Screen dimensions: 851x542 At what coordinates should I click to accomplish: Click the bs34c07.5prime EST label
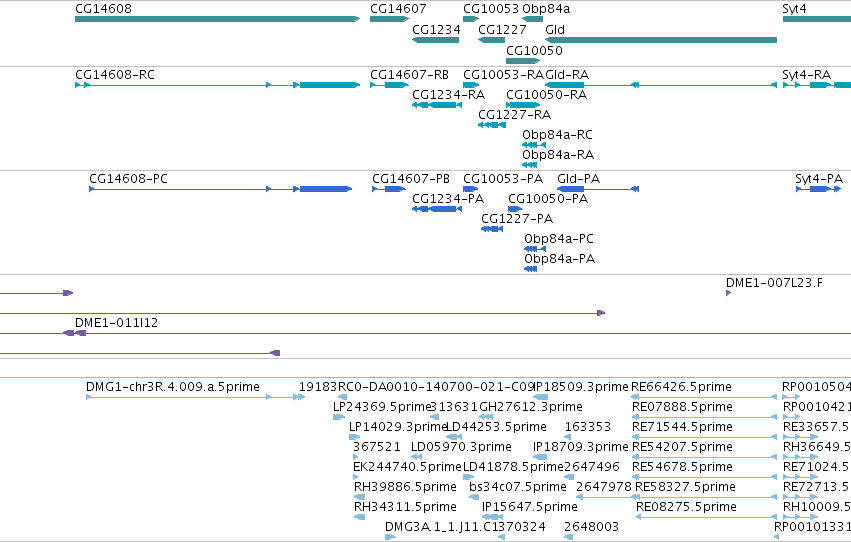pyautogui.click(x=518, y=487)
